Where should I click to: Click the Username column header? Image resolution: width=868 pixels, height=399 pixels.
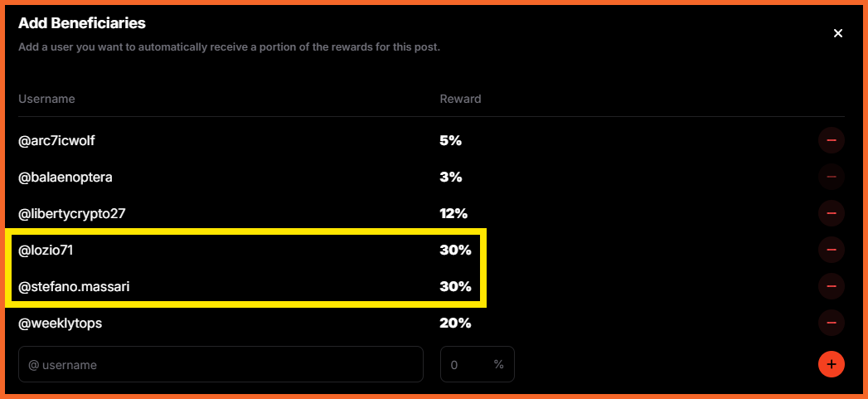tap(46, 99)
